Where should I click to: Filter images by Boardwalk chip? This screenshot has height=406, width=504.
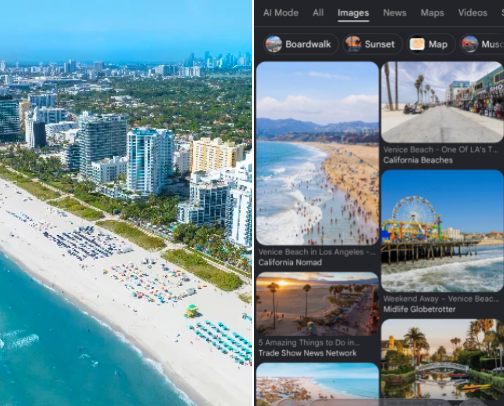coord(301,44)
